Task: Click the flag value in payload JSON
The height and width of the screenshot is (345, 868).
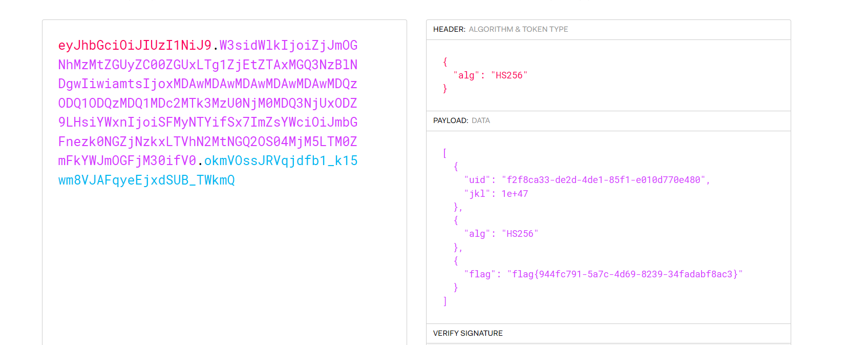Action: pos(624,274)
